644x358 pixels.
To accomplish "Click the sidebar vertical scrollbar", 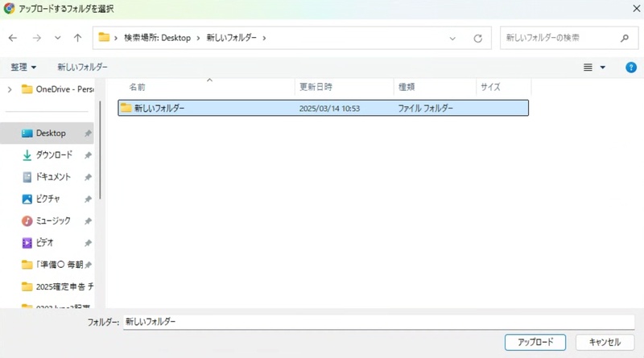I will click(x=100, y=150).
